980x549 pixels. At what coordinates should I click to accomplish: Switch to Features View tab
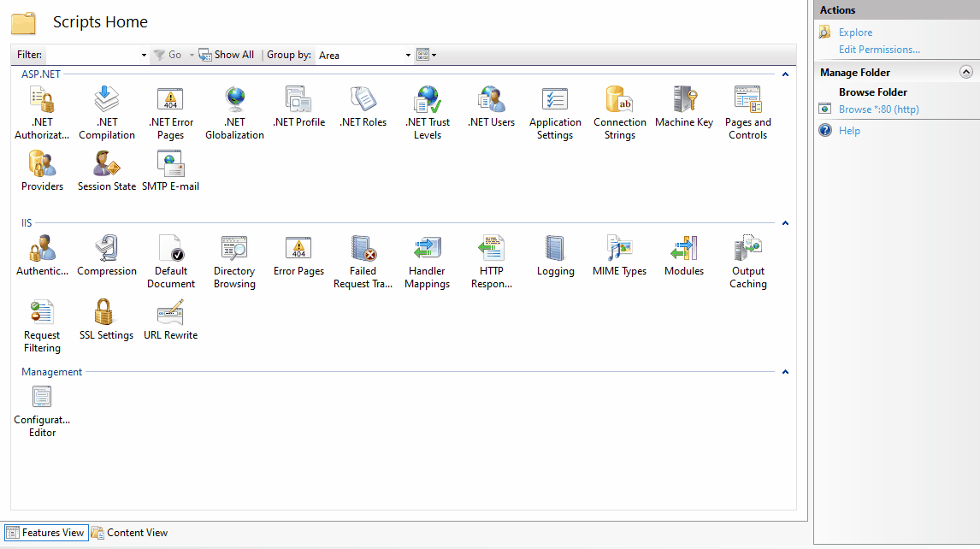tap(45, 533)
